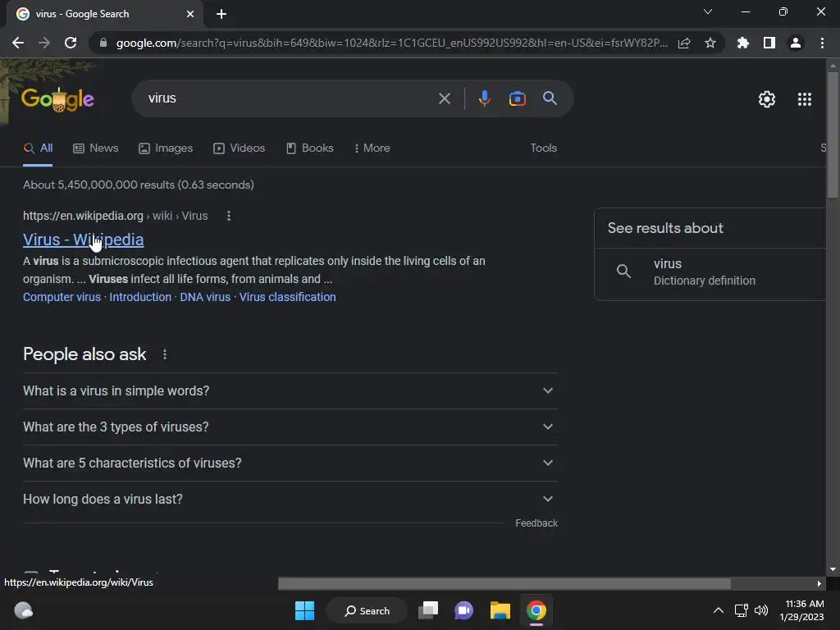The height and width of the screenshot is (630, 840).
Task: Open the Windows Start menu
Action: [305, 610]
